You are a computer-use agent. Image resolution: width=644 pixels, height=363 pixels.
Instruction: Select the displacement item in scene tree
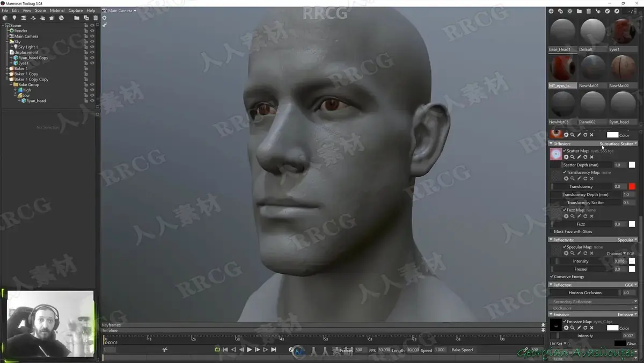[x=26, y=52]
